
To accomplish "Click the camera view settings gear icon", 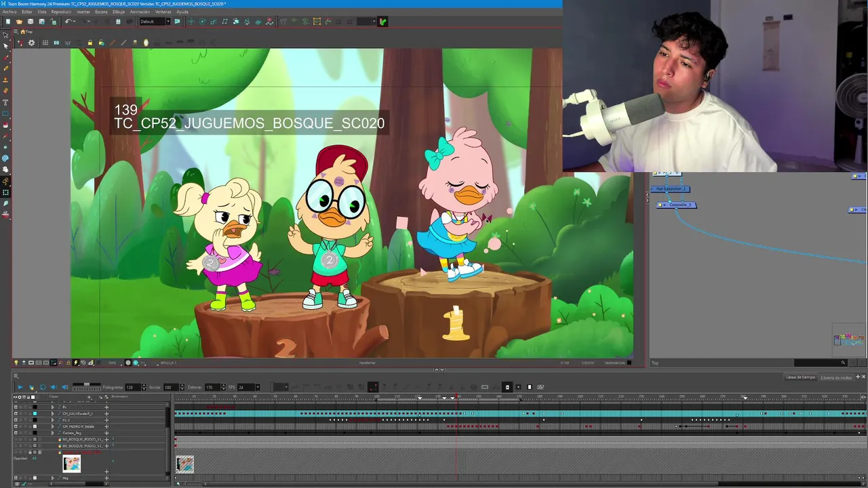I will coord(31,43).
